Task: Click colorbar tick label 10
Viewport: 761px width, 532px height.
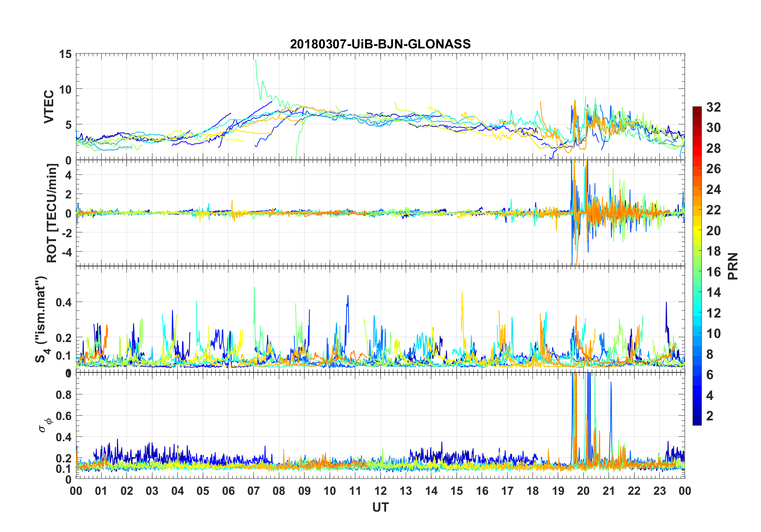Action: (x=713, y=334)
